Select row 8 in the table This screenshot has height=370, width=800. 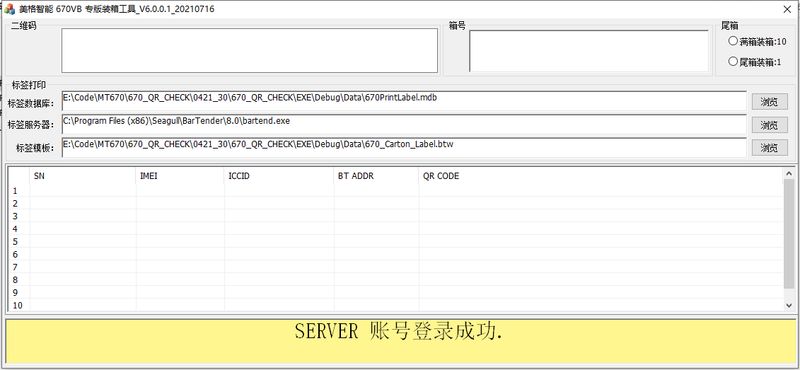(x=396, y=280)
